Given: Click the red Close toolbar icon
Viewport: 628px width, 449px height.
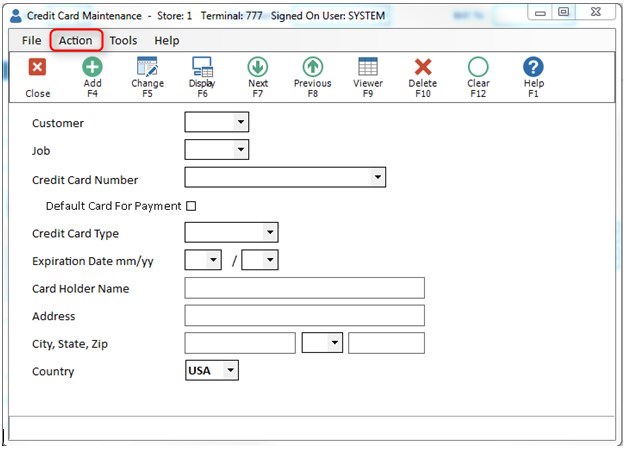Looking at the screenshot, I should point(37,68).
